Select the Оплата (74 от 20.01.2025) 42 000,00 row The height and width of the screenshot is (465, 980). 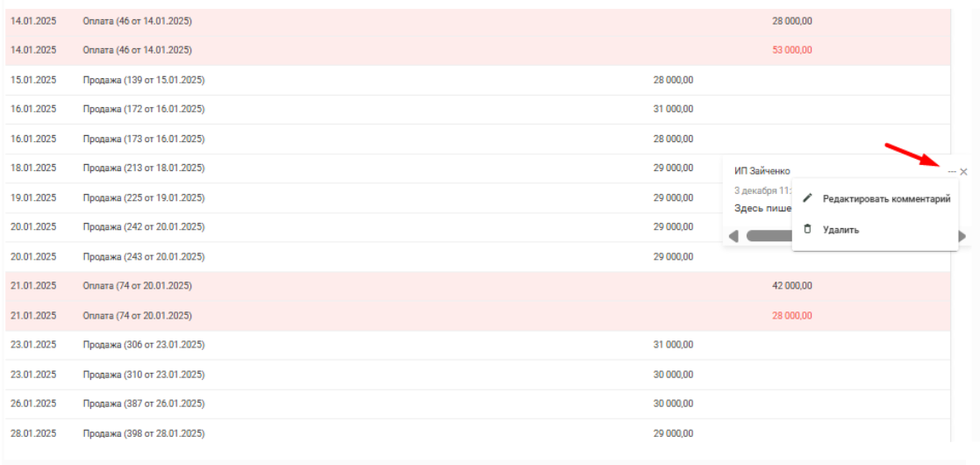(477, 286)
